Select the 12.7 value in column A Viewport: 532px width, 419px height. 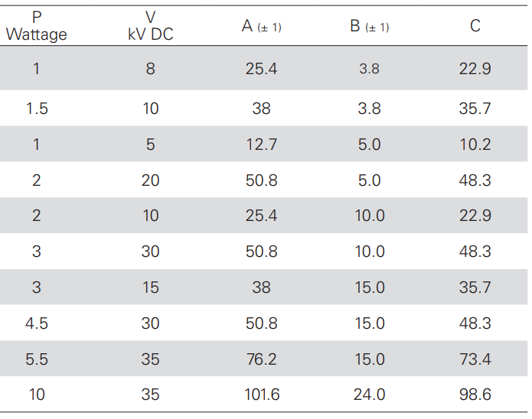[261, 145]
